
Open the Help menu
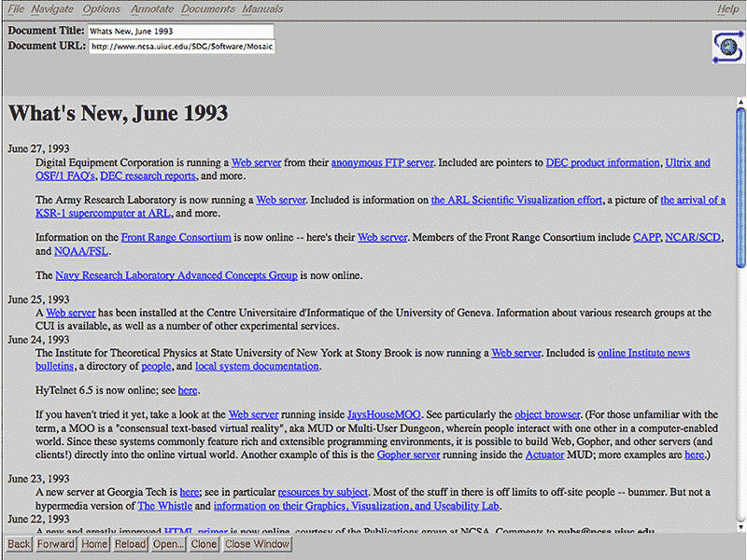727,9
